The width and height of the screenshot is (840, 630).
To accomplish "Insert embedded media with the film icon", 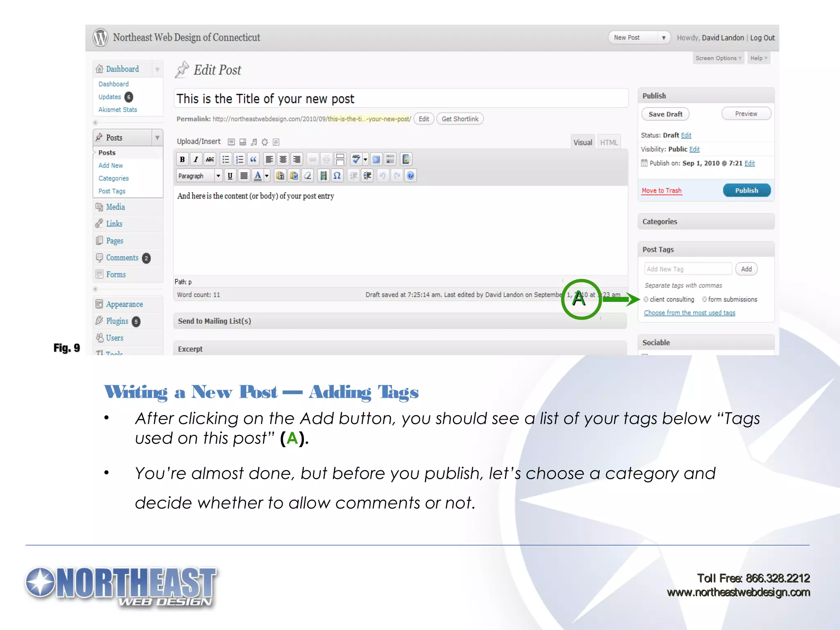I will coord(323,176).
